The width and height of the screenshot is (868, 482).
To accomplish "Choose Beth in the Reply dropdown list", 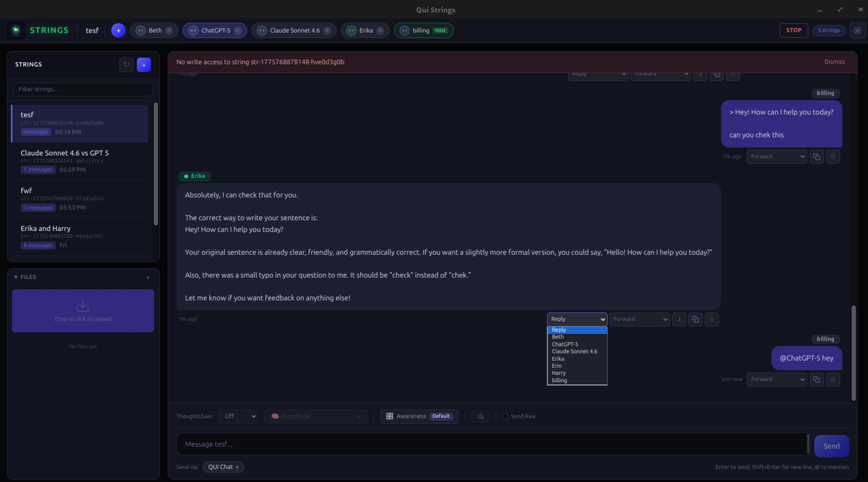I will 577,337.
